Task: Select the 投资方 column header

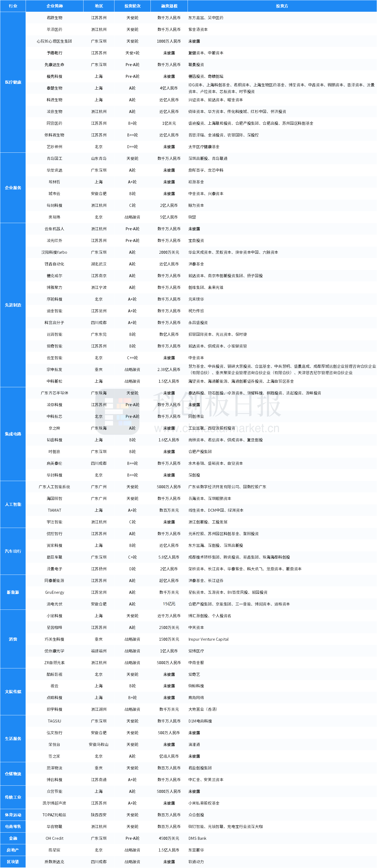Action: point(282,6)
